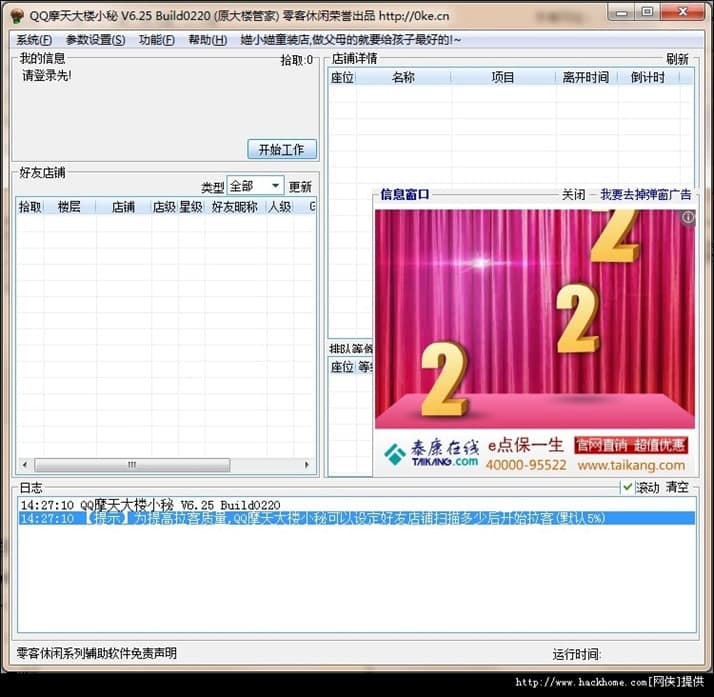Open the 参数设置(S) menu
The width and height of the screenshot is (714, 697).
96,40
